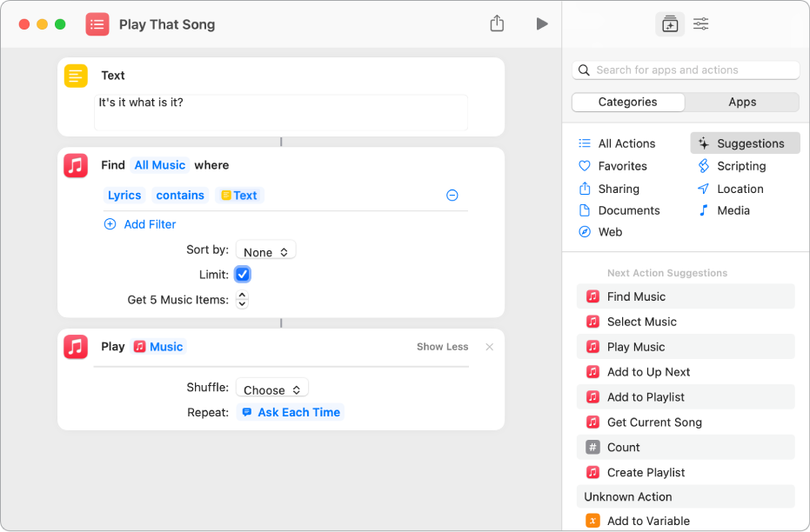Open the Shuffle Choose dropdown
The image size is (810, 532).
[x=271, y=388]
